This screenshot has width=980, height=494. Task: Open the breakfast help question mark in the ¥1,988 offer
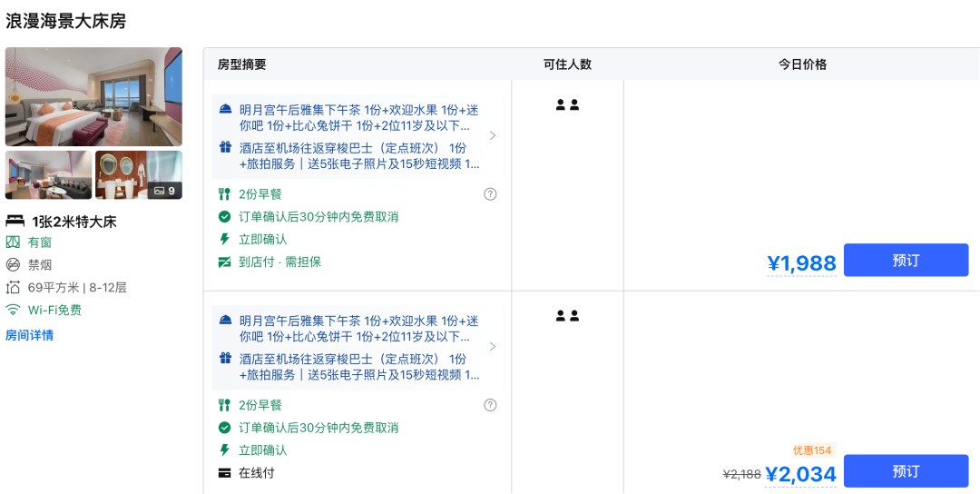point(491,194)
